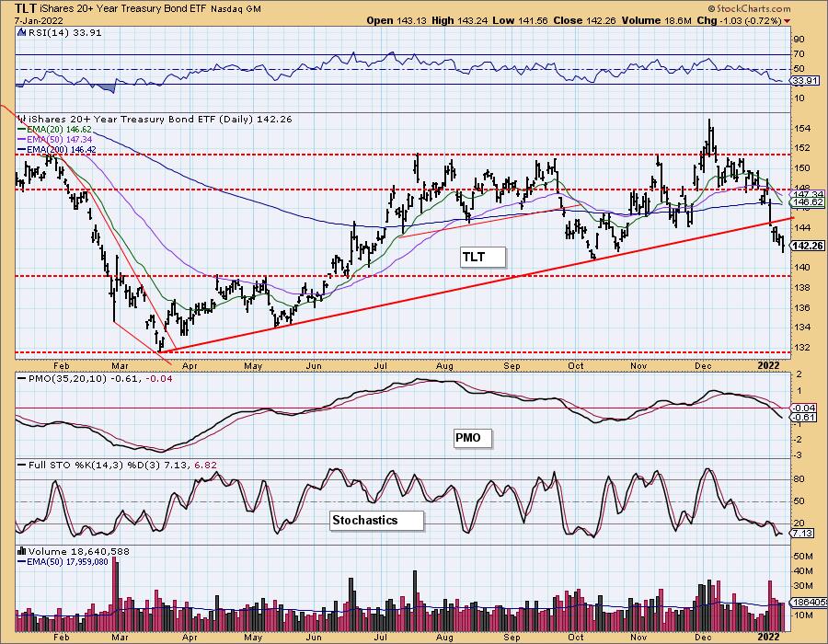Click the PMO(35,20,10) -0.61, -0.04 label

coord(100,378)
